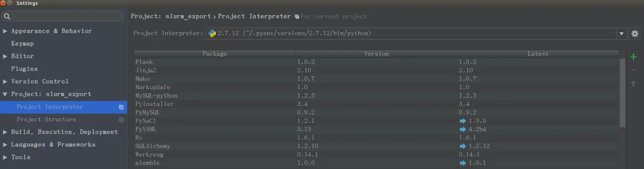Select Project Structure in sidebar
This screenshot has height=169, width=644.
64,120
